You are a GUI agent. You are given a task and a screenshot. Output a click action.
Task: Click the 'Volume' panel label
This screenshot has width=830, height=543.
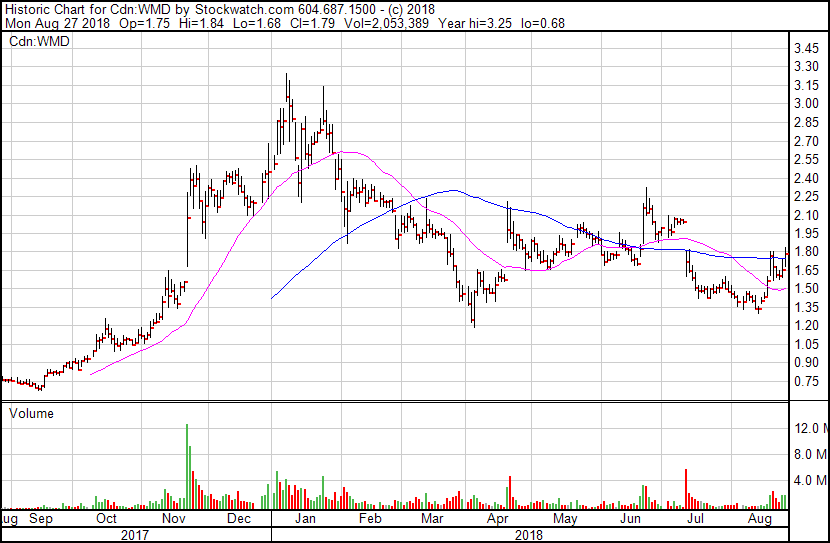(31, 413)
